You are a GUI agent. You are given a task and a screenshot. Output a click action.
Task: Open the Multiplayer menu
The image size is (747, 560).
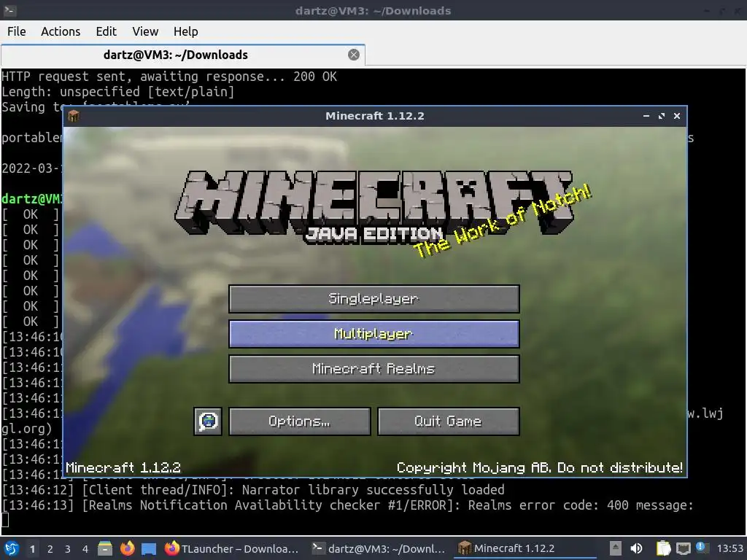[374, 334]
